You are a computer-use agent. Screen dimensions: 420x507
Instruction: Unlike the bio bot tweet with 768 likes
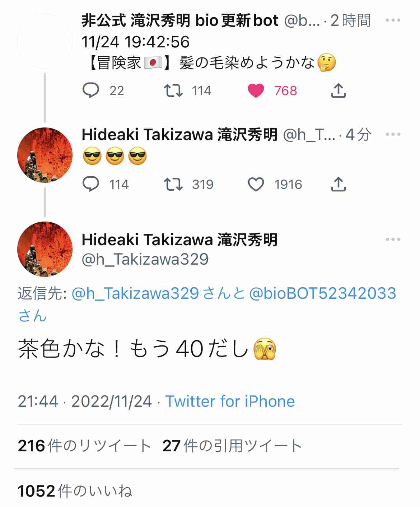point(256,90)
